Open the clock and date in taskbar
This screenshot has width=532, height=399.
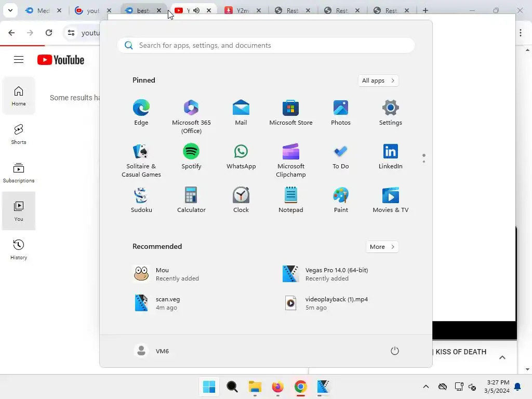[x=496, y=387]
